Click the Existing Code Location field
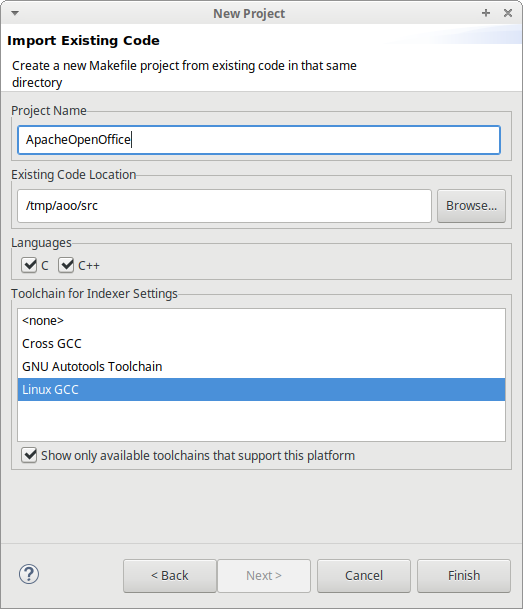523x609 pixels. click(224, 206)
